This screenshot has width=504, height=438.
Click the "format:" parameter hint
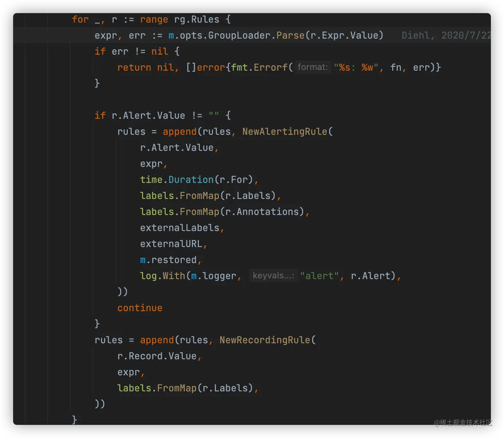[x=312, y=67]
